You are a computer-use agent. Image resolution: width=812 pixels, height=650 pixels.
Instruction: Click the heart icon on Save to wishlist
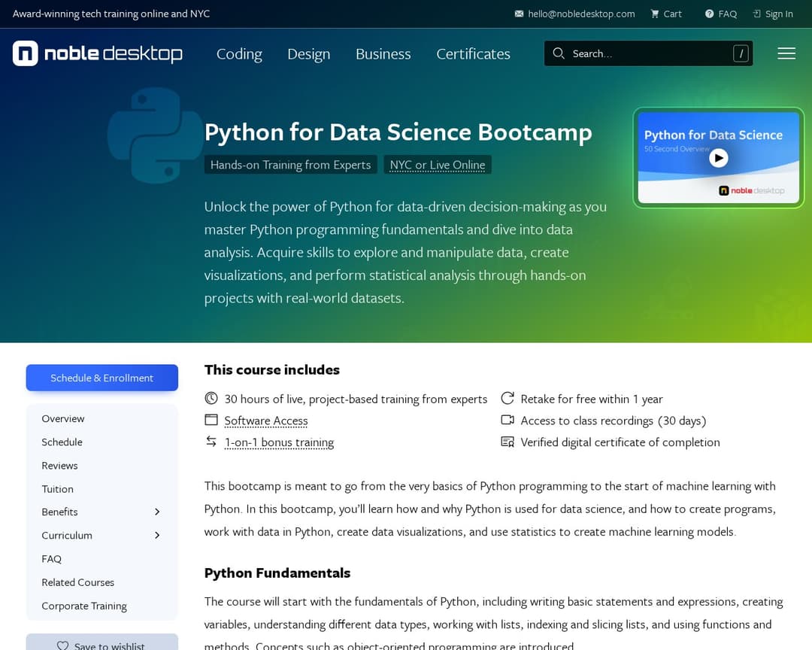coord(62,645)
